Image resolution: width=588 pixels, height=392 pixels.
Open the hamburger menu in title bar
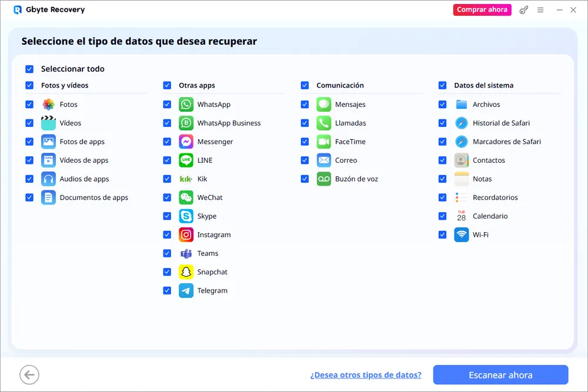(540, 10)
